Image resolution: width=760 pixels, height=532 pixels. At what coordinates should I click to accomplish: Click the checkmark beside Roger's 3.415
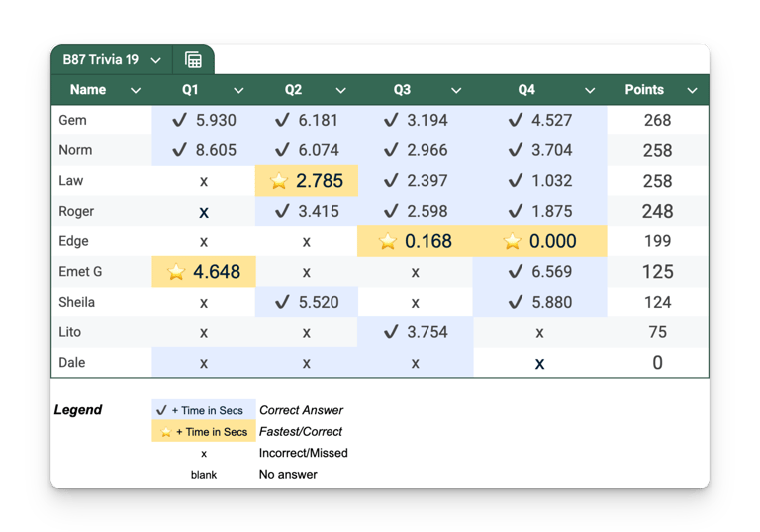282,211
